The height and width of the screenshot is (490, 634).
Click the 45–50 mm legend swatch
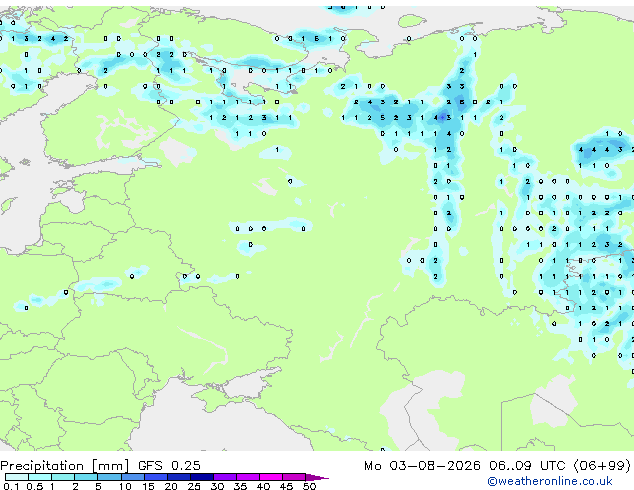[x=294, y=477]
